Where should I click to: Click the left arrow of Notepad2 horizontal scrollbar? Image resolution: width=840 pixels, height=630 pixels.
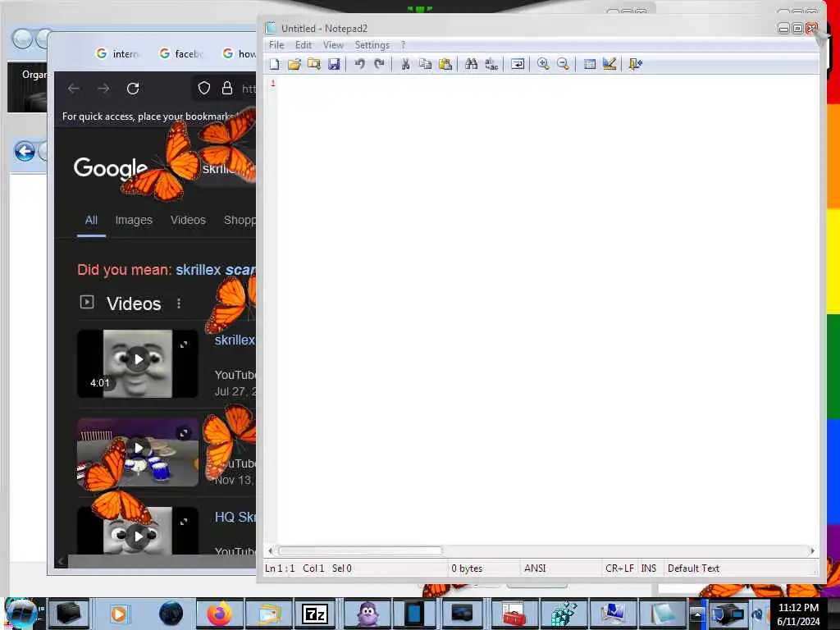[270, 550]
